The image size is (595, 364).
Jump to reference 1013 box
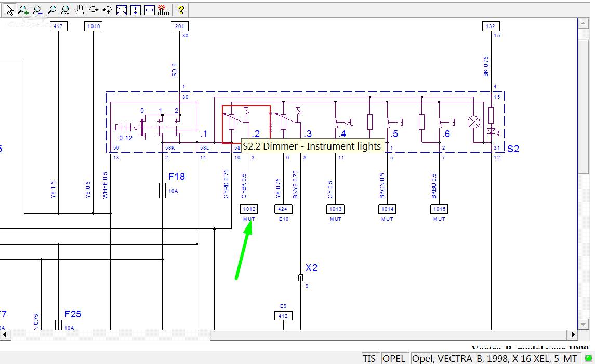(x=336, y=209)
